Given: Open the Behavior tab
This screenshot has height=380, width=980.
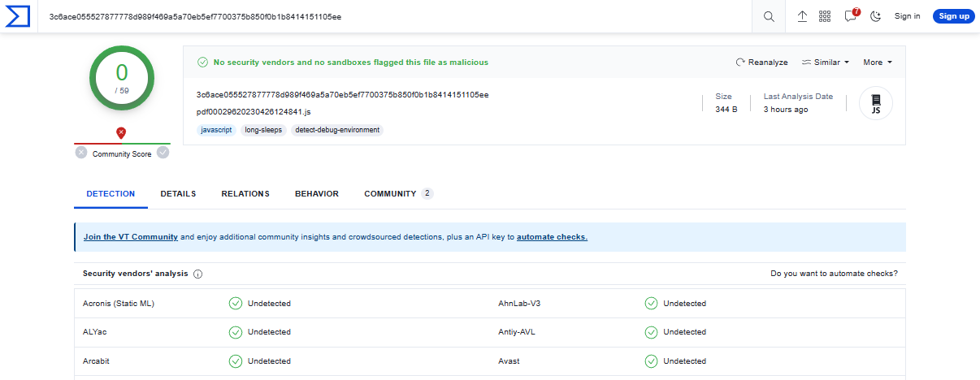Looking at the screenshot, I should click(317, 194).
